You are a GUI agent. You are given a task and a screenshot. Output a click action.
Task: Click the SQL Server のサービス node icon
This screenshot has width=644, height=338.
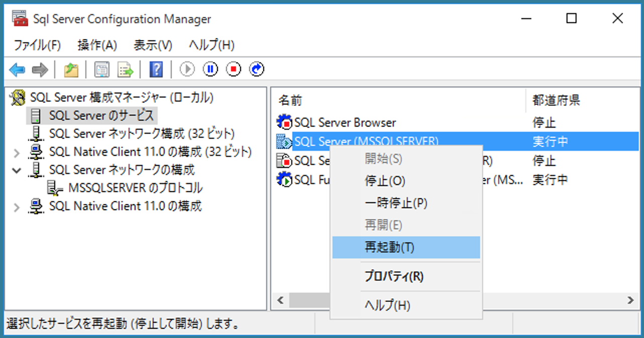[36, 116]
